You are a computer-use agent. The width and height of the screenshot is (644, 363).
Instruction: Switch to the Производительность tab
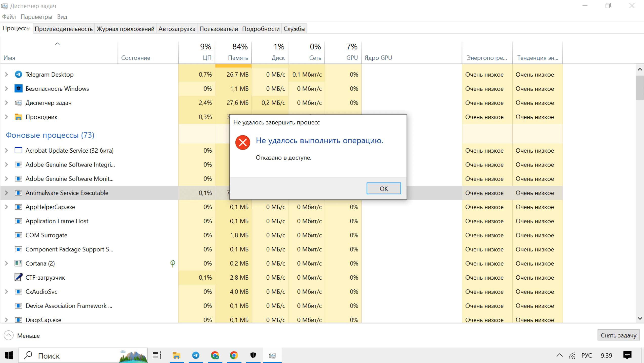[x=64, y=29]
